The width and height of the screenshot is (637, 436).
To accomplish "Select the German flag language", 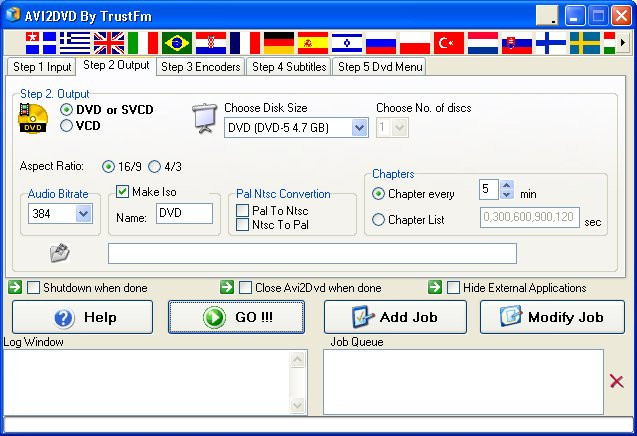I will (279, 43).
